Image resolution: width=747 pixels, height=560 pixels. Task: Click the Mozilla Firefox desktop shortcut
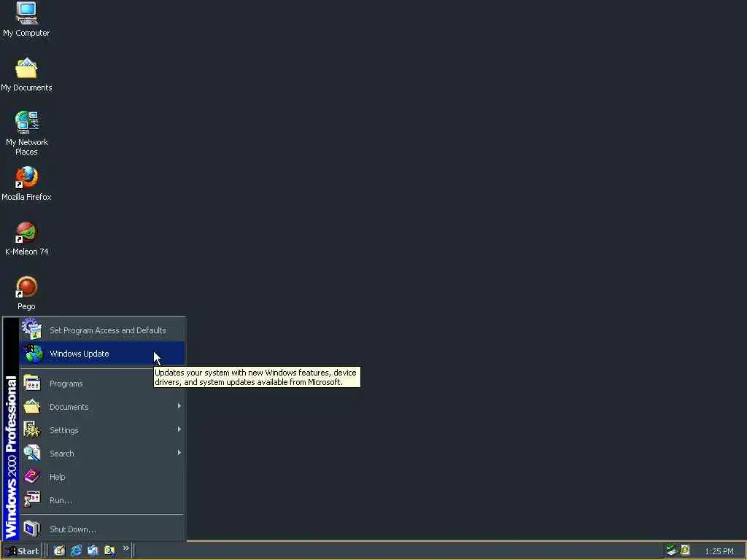pyautogui.click(x=26, y=184)
